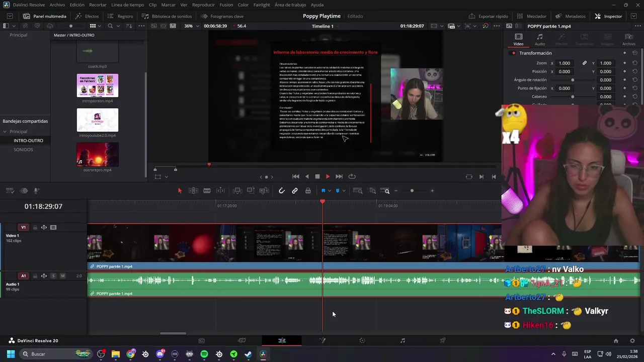Screen dimensions: 644x362
Task: Toggle Loop playback button
Action: pos(352,176)
